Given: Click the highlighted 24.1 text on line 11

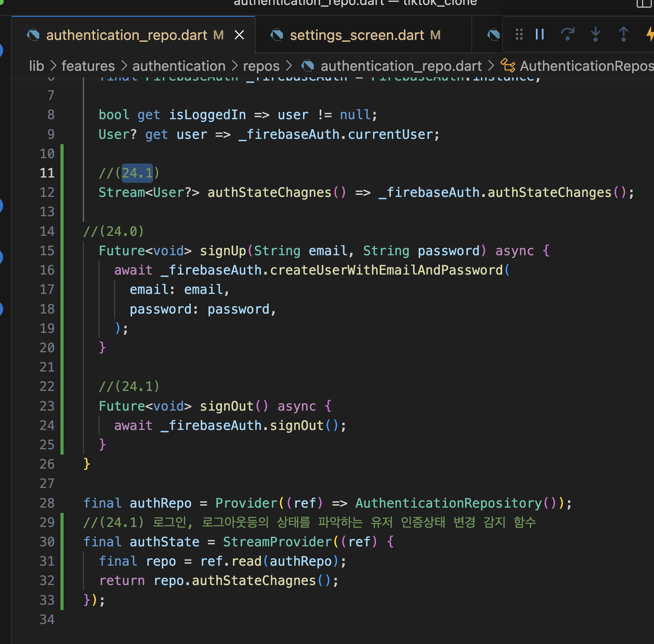Looking at the screenshot, I should click(137, 173).
